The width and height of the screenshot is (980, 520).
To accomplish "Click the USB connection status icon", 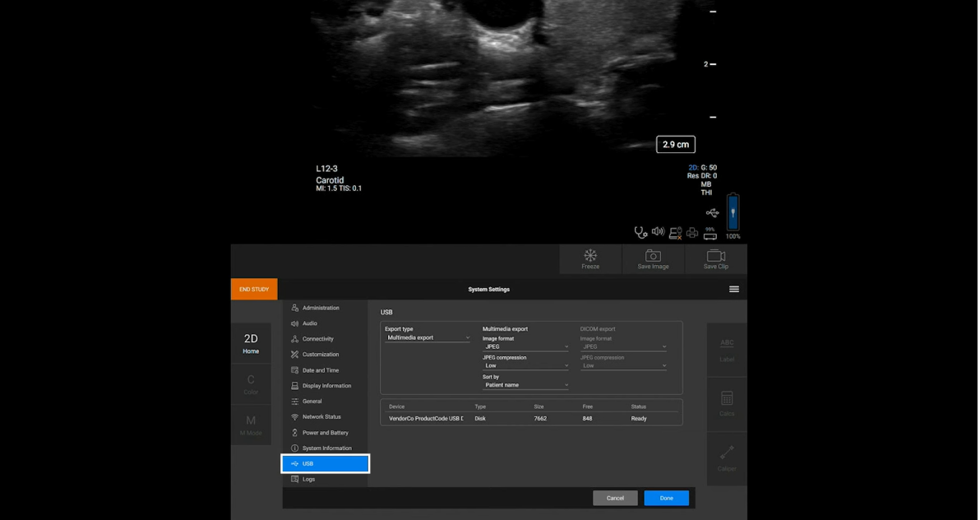I will tap(674, 232).
